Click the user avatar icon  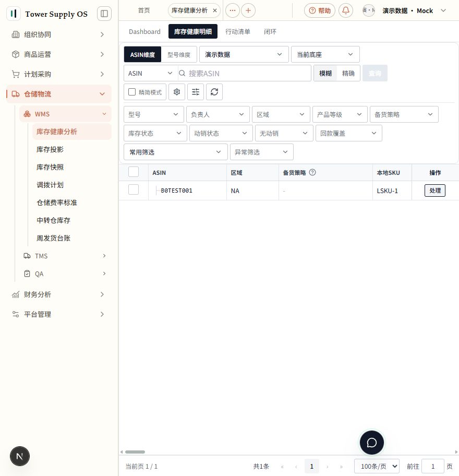tap(369, 10)
